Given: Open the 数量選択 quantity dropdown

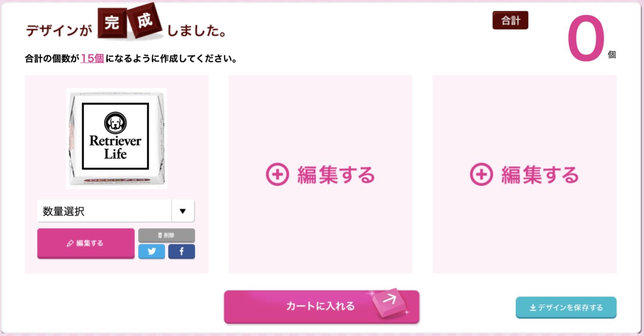Looking at the screenshot, I should (116, 211).
